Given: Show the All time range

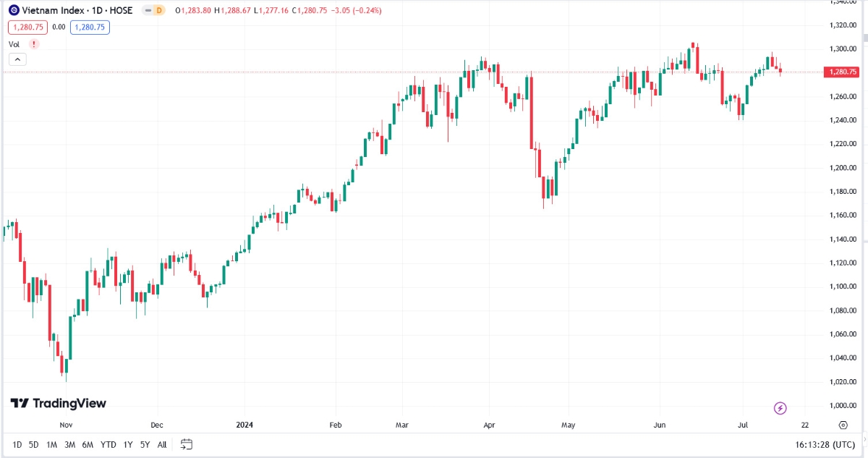Looking at the screenshot, I should click(162, 444).
